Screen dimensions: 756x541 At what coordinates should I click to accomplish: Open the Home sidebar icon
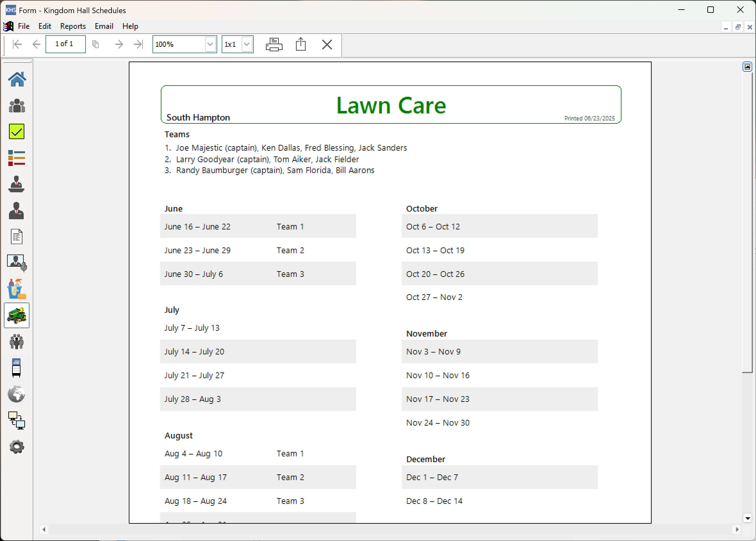(x=17, y=79)
